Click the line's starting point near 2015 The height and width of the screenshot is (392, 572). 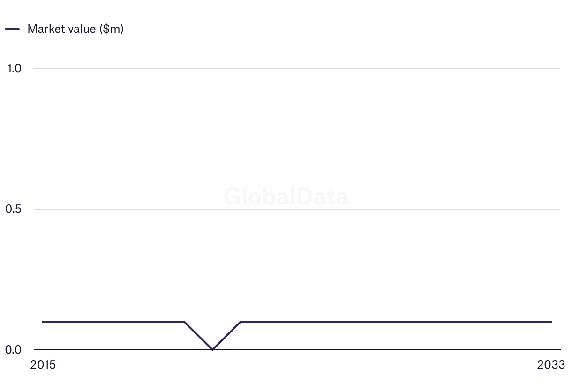pyautogui.click(x=43, y=322)
